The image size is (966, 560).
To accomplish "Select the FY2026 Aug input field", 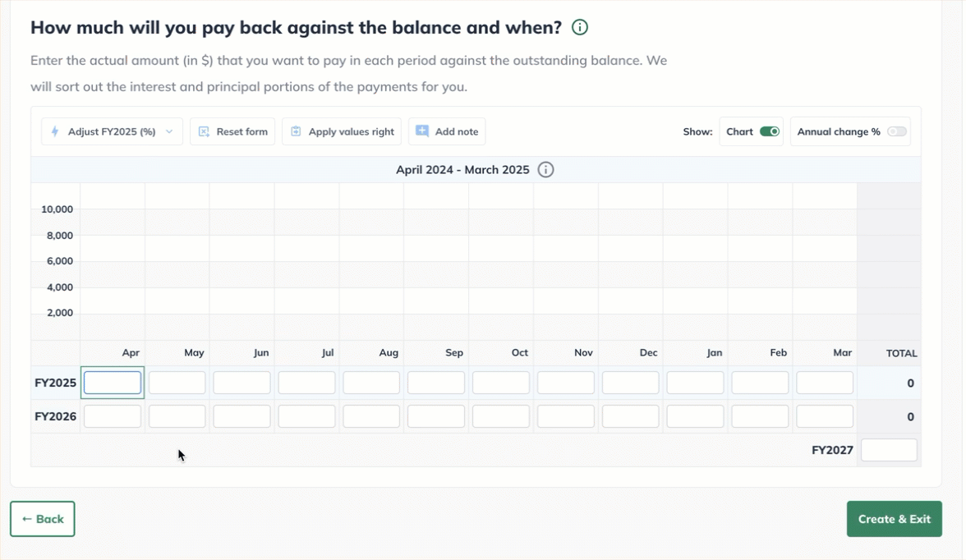I will 371,416.
